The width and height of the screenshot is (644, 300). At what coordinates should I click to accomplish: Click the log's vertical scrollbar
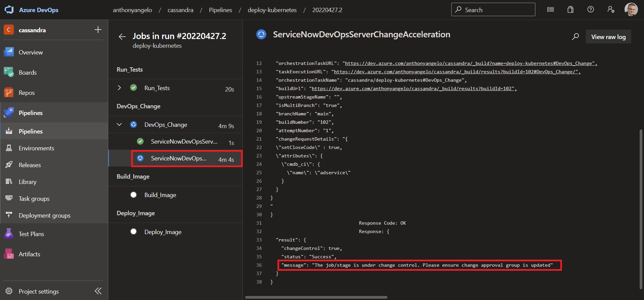(x=641, y=209)
